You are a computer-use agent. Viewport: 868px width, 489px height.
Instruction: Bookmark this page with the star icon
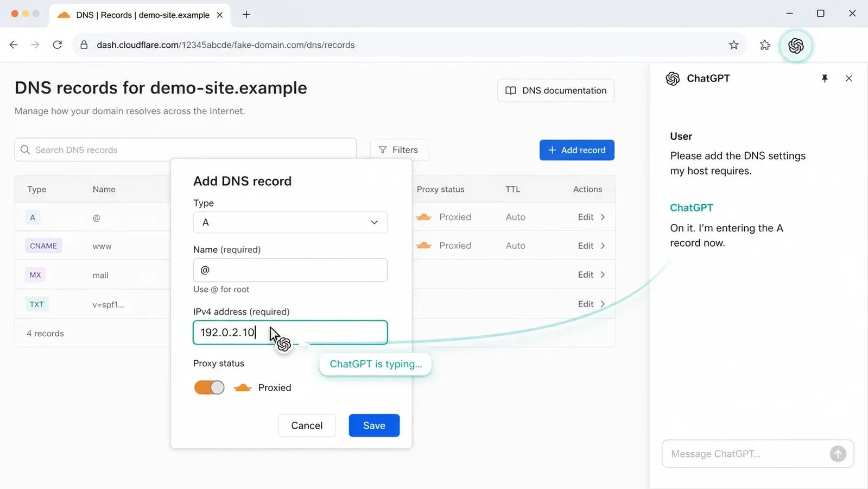click(734, 45)
